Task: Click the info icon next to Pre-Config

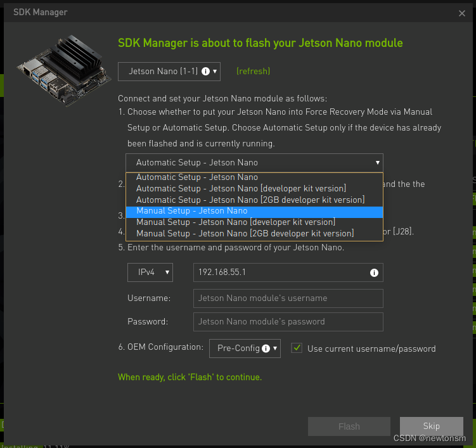Action: coord(266,348)
